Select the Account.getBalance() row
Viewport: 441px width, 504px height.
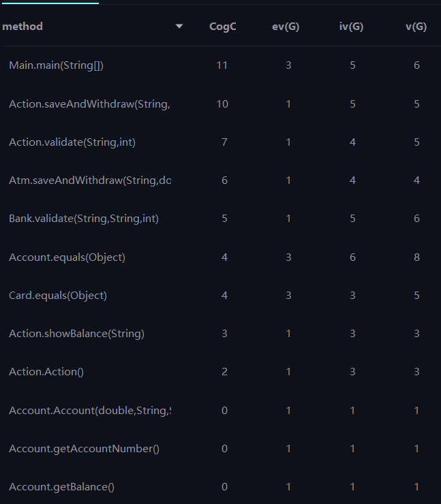(61, 487)
